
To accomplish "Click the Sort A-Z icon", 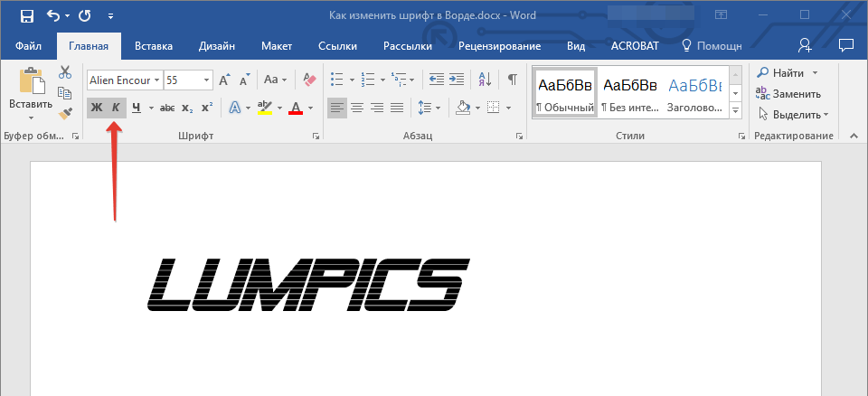I will coord(484,80).
